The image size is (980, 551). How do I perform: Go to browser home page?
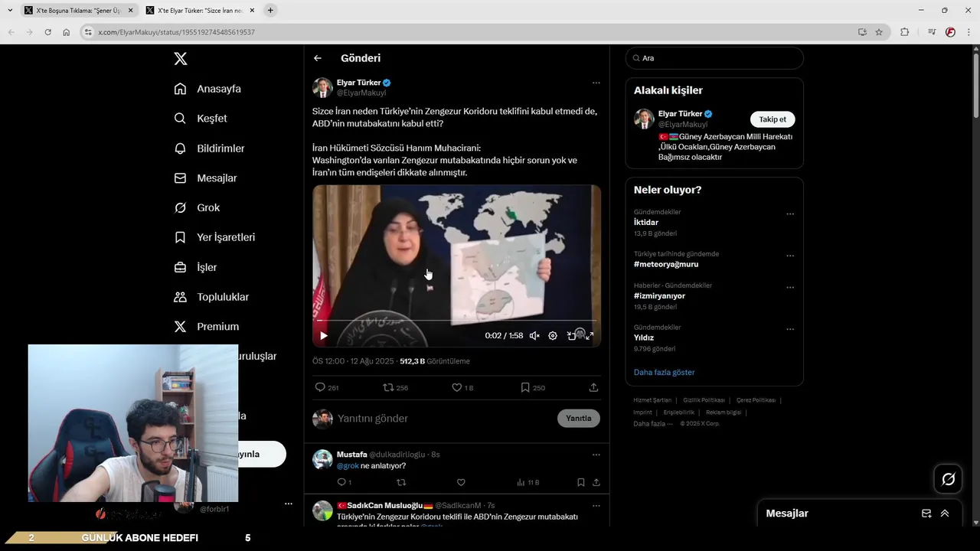click(67, 32)
